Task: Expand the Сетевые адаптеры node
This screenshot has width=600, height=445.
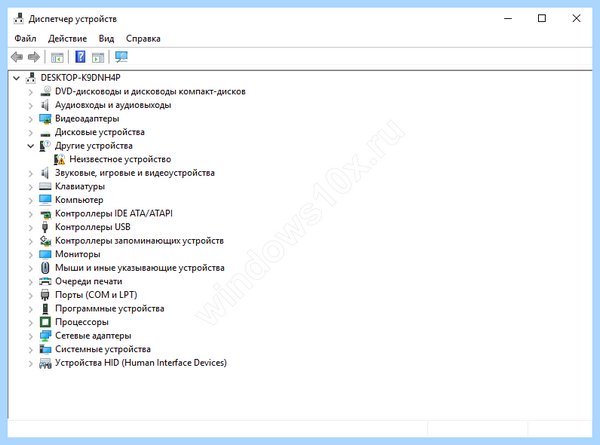Action: pos(31,336)
